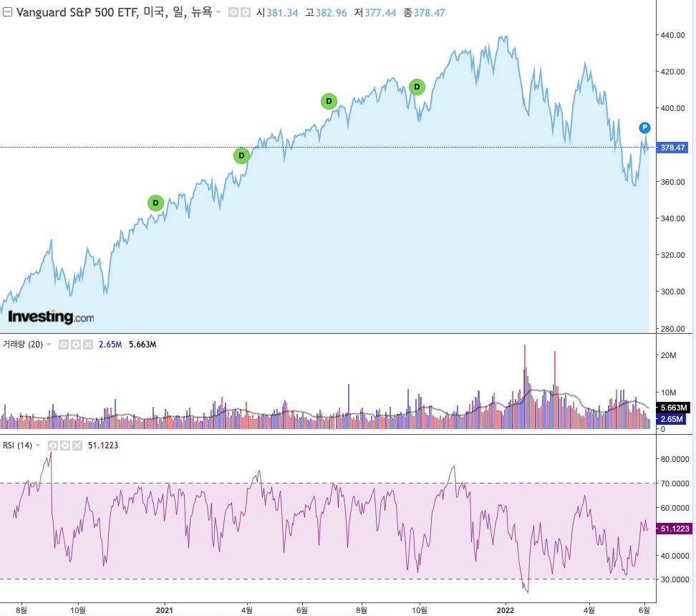Open settings gear for the main price series

(246, 12)
